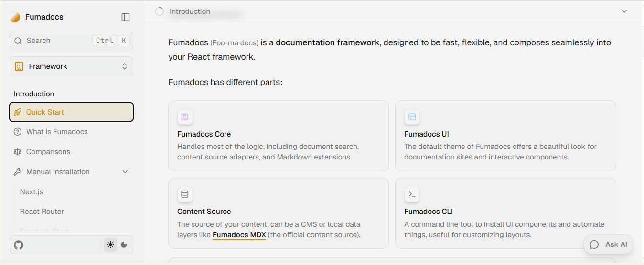The image size is (644, 265).
Task: Go to Comparisons page
Action: 71,152
